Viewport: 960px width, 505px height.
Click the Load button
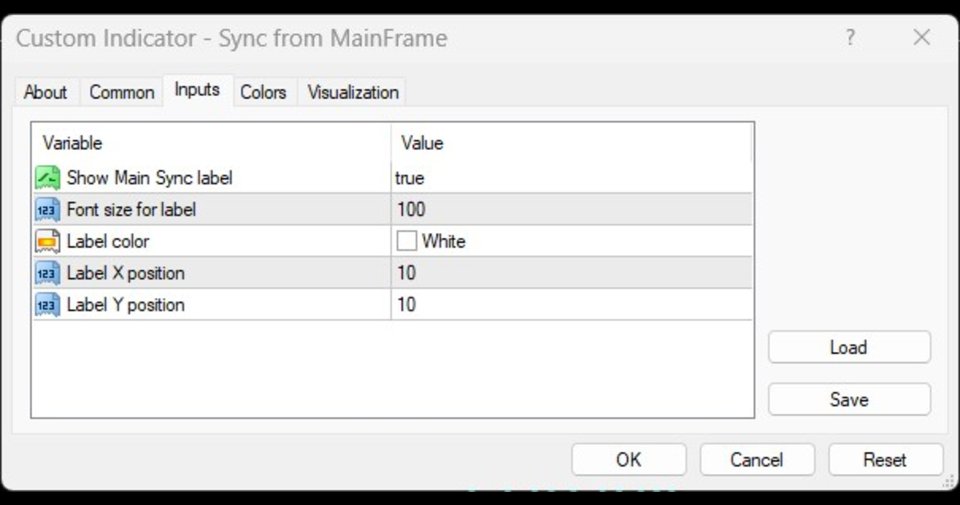coord(849,347)
